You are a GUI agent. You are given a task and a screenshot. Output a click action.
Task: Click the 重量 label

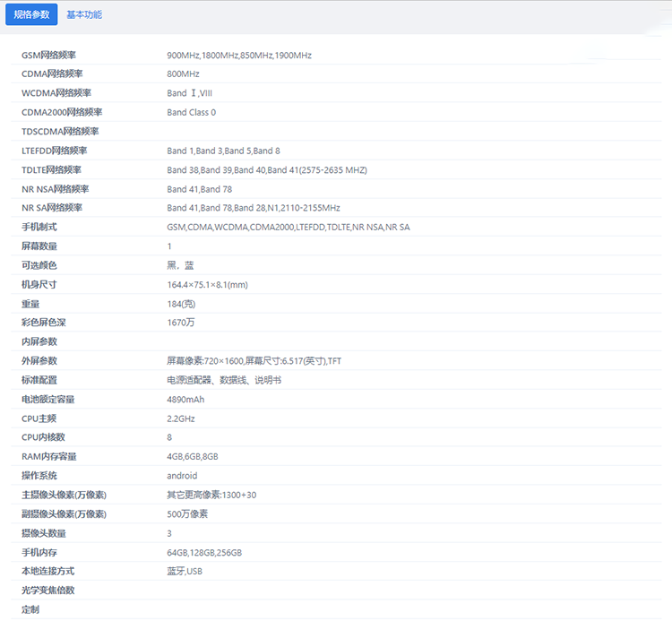pos(30,304)
